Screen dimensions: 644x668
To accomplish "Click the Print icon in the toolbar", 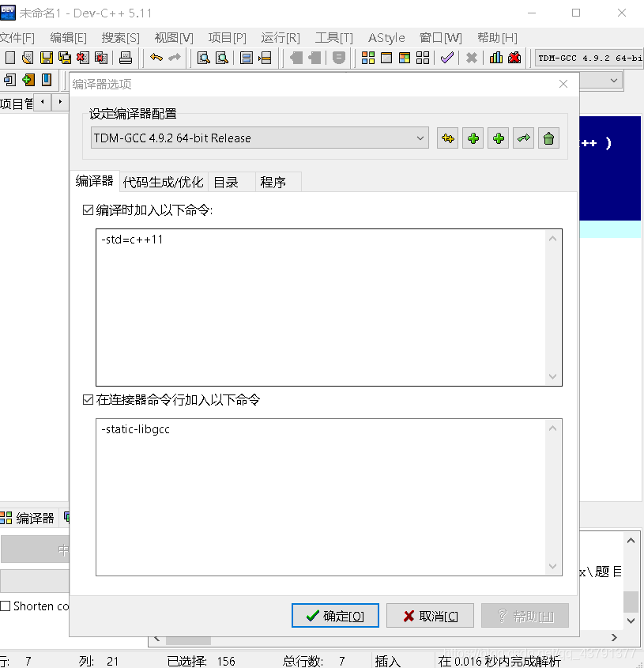I will coord(126,57).
